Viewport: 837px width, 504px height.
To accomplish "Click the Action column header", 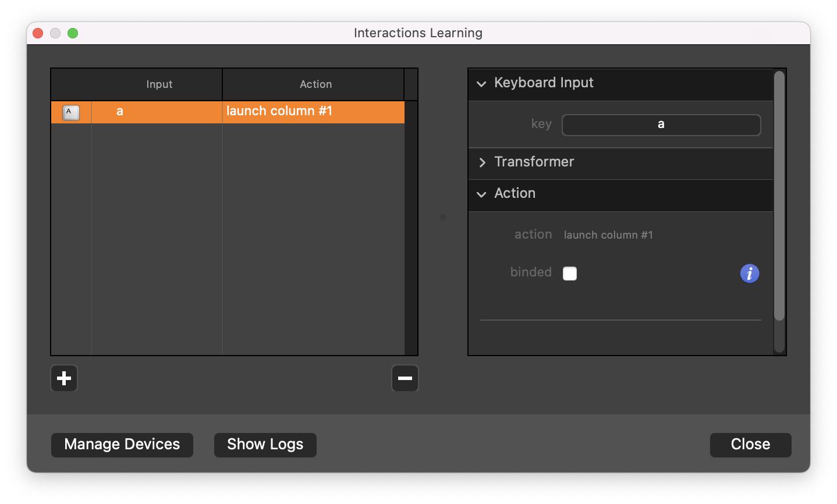I will [x=315, y=84].
